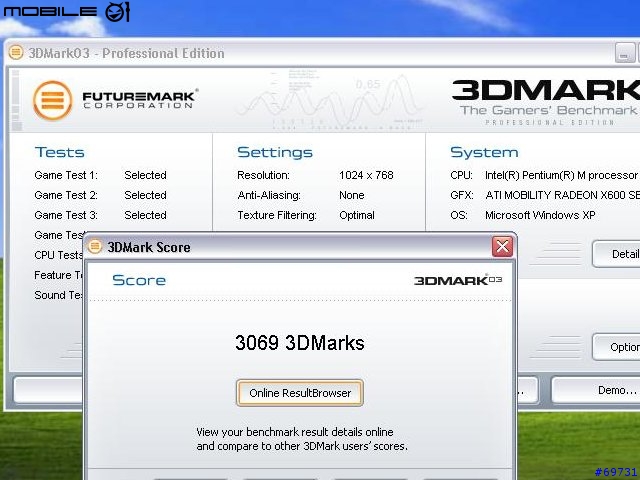Open the Demo... button in main window
Screen dimensions: 640x480
click(596, 390)
